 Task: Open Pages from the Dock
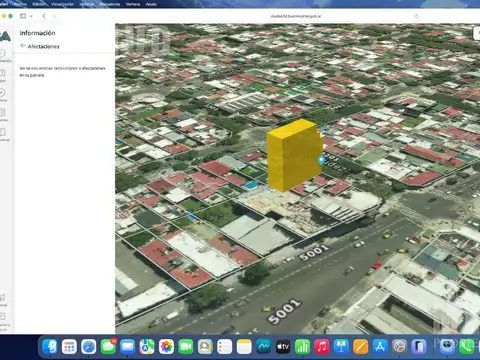coord(360,347)
